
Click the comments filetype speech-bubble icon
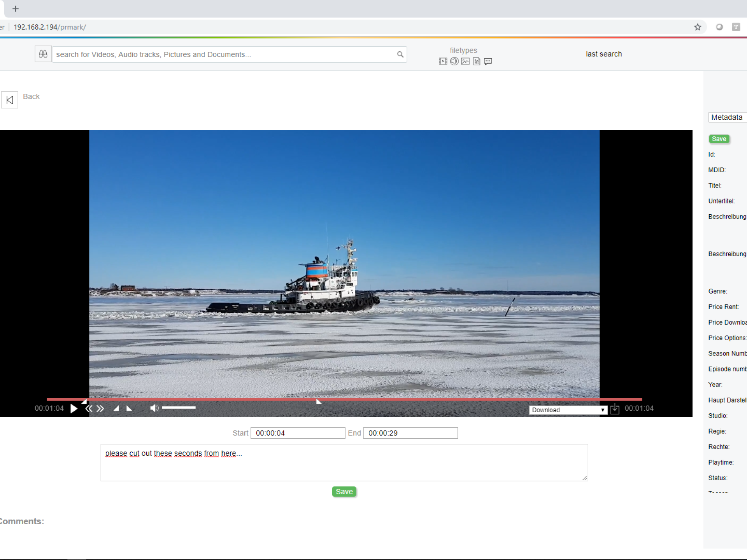pos(488,61)
